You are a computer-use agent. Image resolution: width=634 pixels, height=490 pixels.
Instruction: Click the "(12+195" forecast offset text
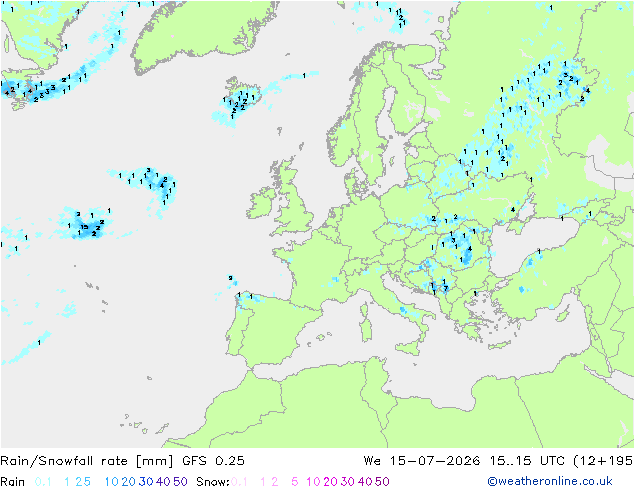pos(603,461)
